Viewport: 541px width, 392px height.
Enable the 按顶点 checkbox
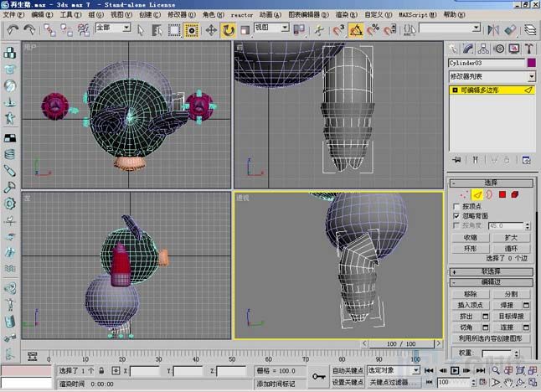456,207
